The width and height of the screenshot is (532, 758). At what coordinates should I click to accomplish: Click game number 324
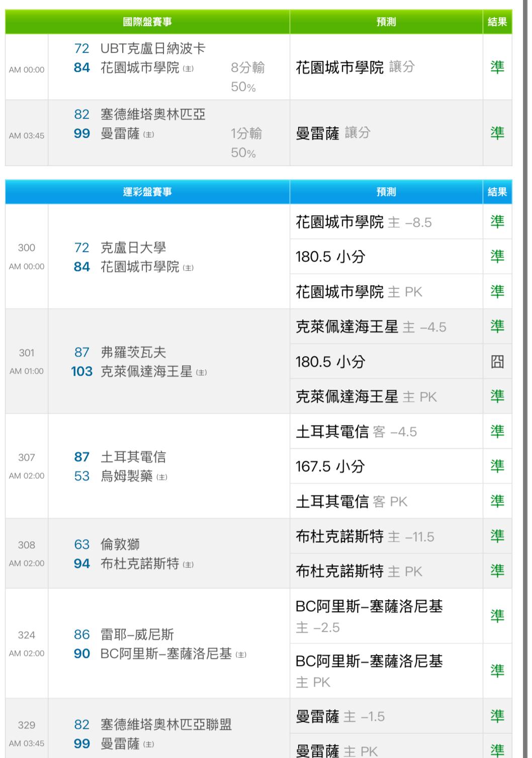(27, 635)
